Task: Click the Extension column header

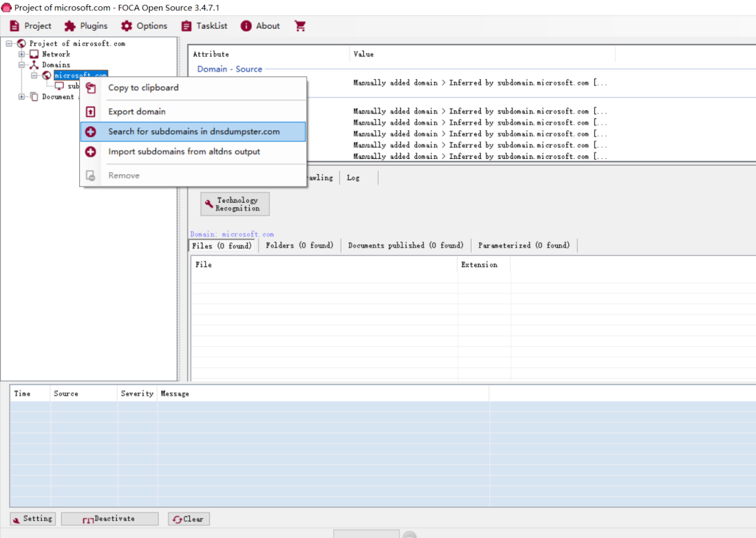Action: pyautogui.click(x=484, y=264)
